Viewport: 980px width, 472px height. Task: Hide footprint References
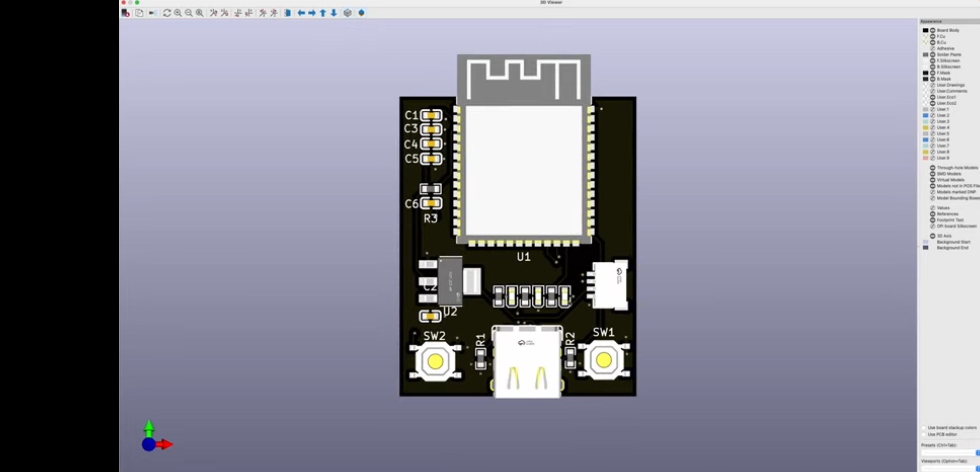pos(932,214)
